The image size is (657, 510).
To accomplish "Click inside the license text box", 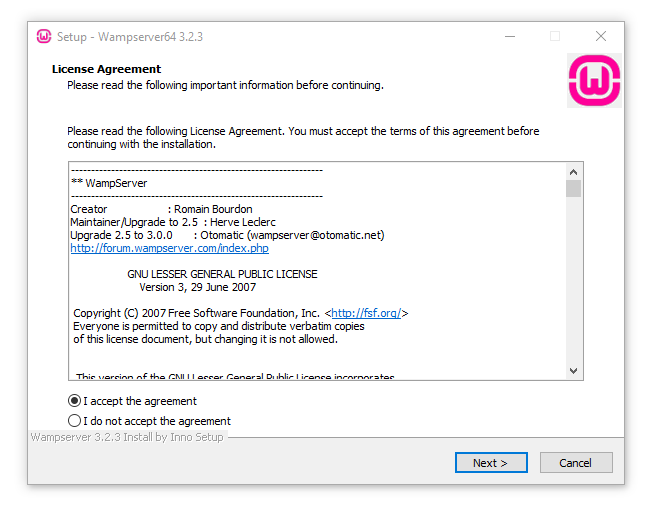I will (317, 271).
